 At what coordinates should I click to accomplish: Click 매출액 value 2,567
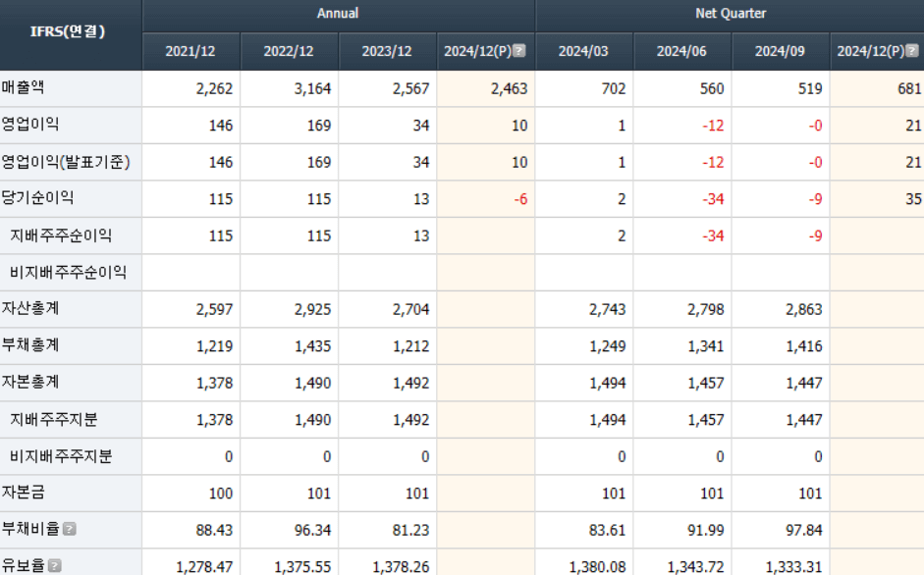(411, 88)
